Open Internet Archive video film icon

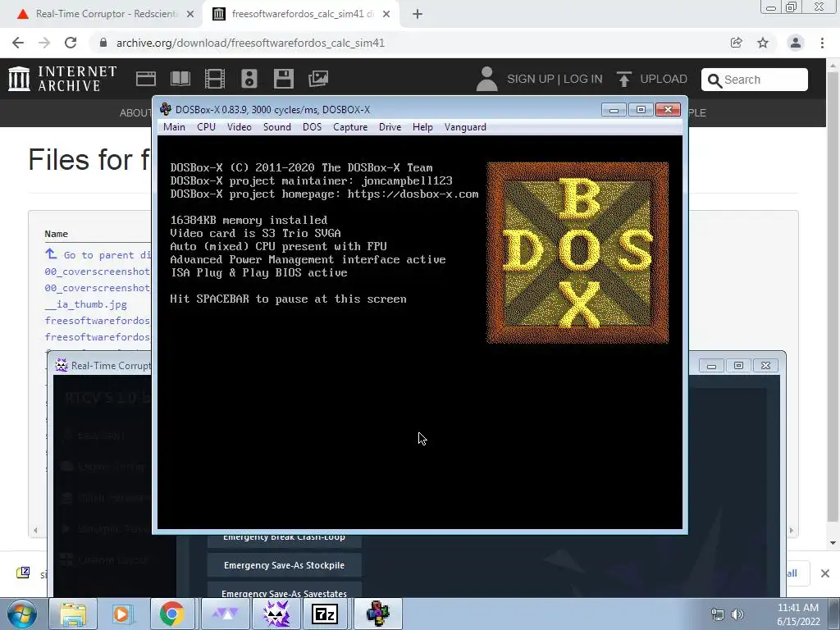[215, 79]
